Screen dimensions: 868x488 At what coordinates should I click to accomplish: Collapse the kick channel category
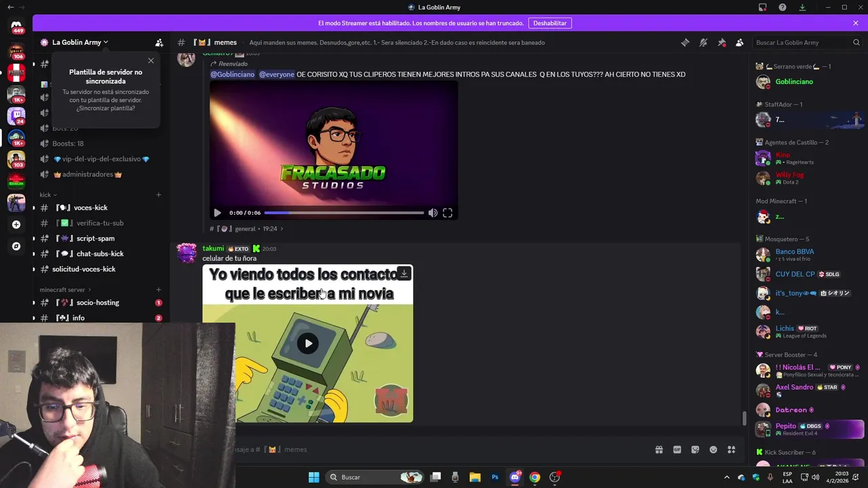click(x=48, y=195)
